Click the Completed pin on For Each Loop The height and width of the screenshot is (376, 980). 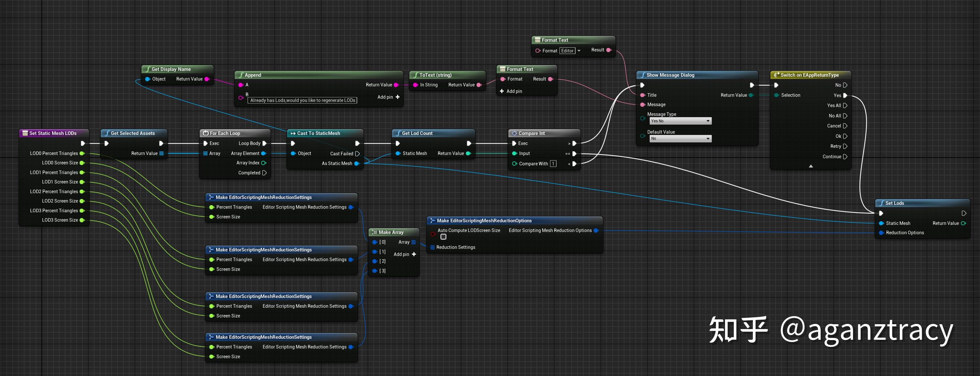(x=264, y=173)
